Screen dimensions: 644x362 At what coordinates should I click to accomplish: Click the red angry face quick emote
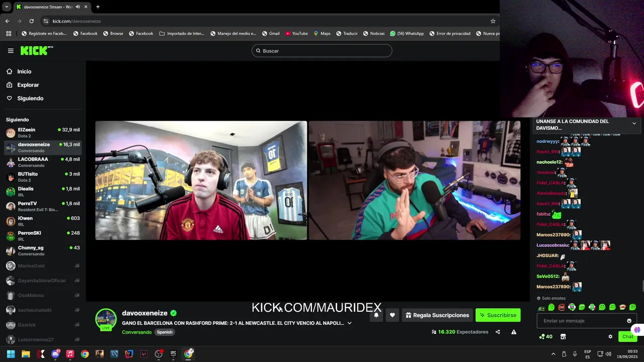point(561,307)
